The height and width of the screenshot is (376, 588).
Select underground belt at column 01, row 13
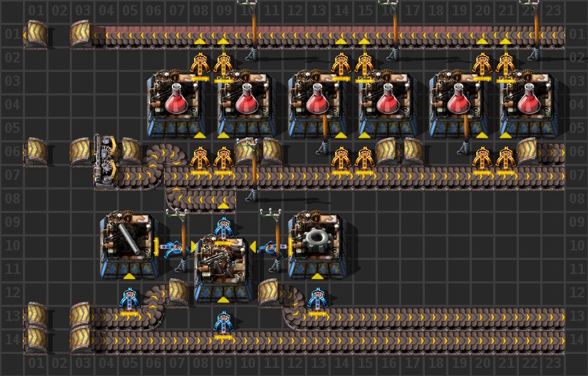(36, 315)
